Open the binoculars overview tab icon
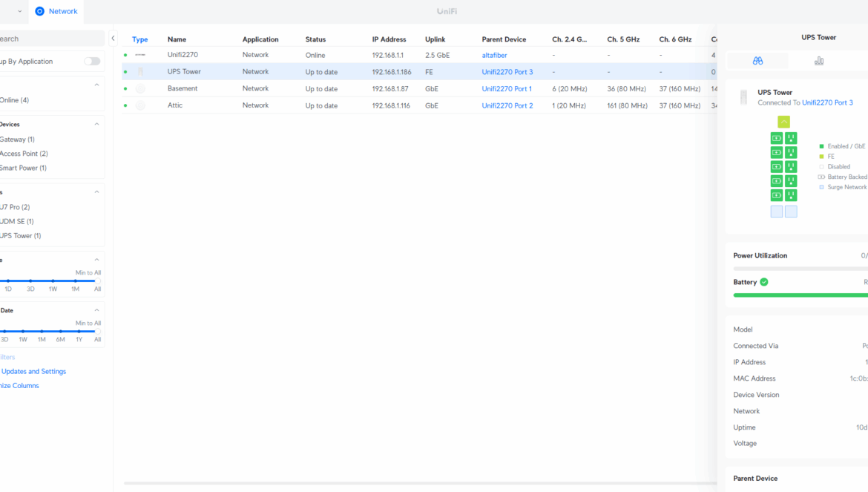Viewport: 868px width, 492px height. (757, 61)
